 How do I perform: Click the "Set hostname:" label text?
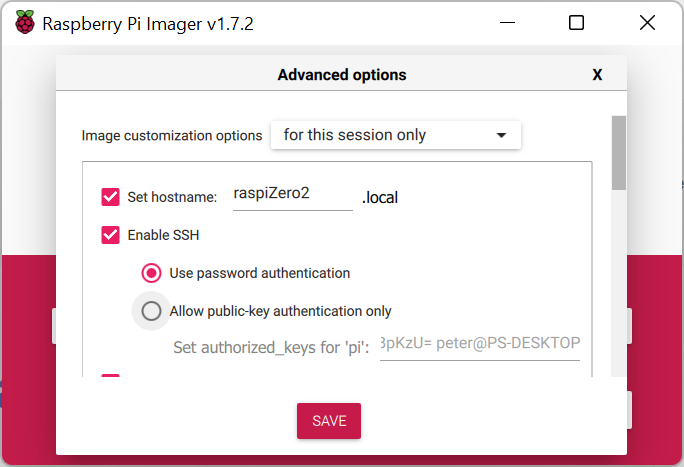point(172,197)
